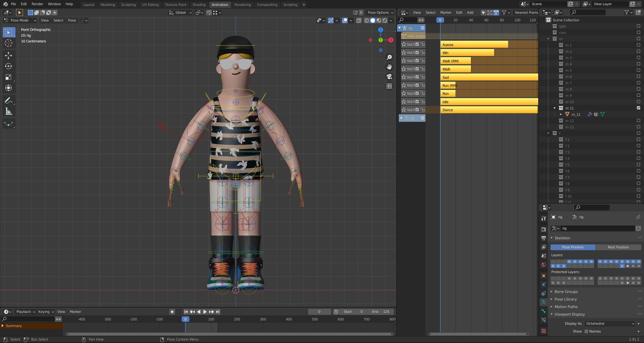Open the Render menu
The width and height of the screenshot is (644, 343).
coord(38,4)
